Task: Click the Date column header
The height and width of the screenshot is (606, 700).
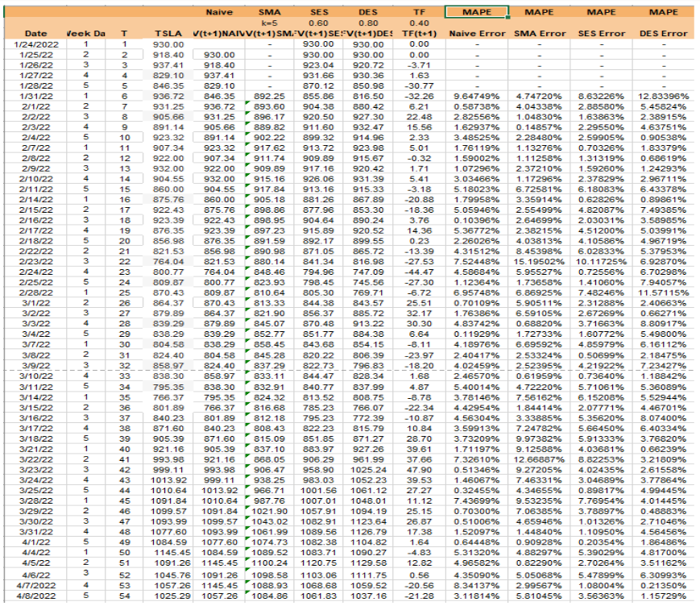Action: point(35,34)
